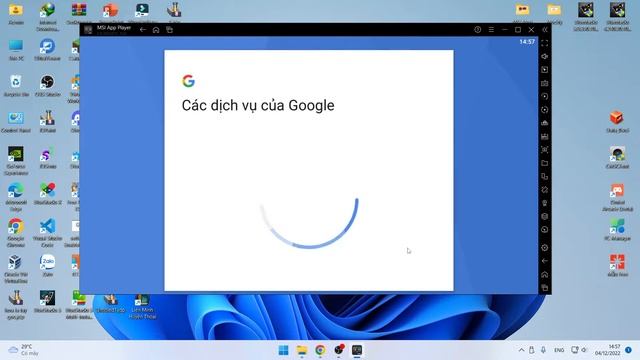Open the OBS icon in the taskbar
Screen dimensions: 640x360
click(339, 350)
